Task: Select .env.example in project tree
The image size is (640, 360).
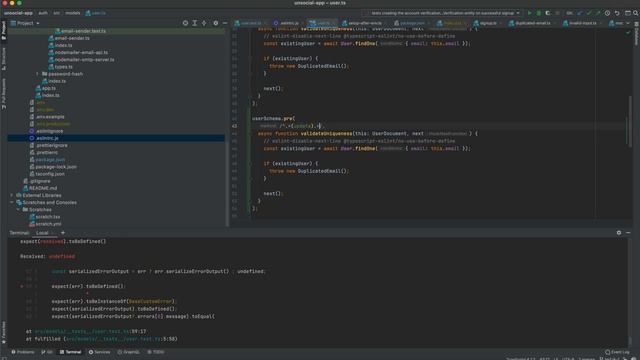Action: point(50,117)
